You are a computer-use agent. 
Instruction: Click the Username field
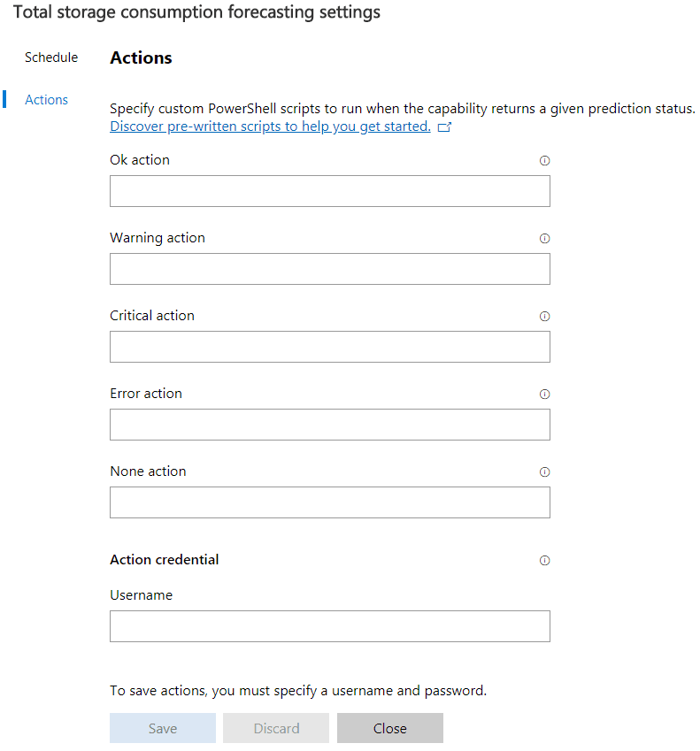329,626
